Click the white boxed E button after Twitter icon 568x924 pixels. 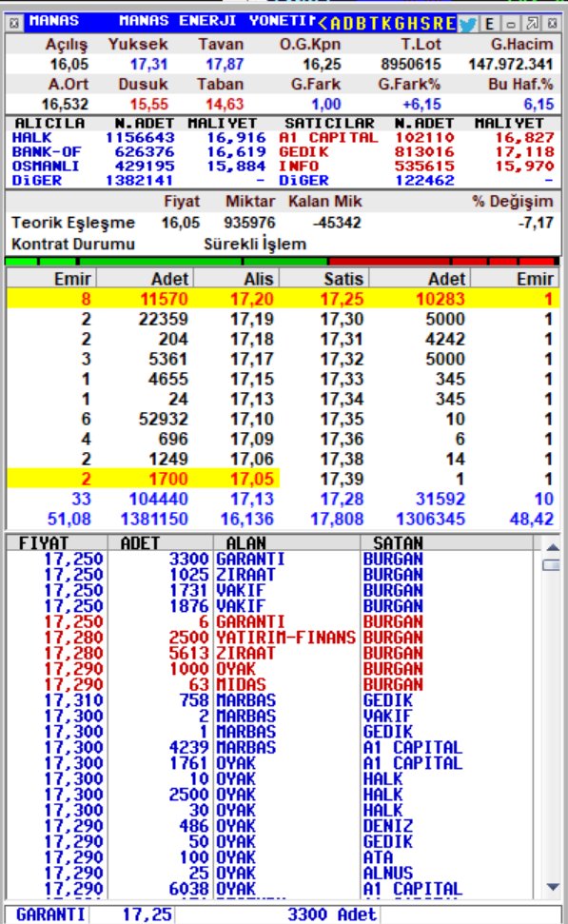489,24
